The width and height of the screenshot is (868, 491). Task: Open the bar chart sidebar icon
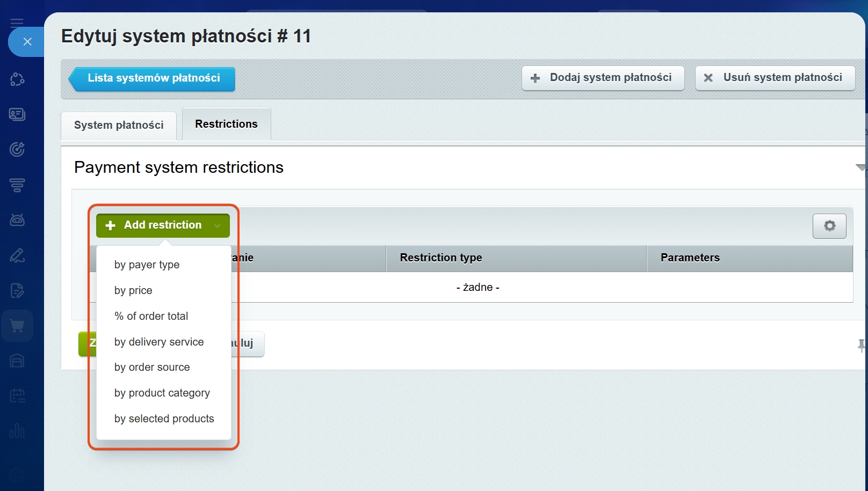click(x=17, y=431)
